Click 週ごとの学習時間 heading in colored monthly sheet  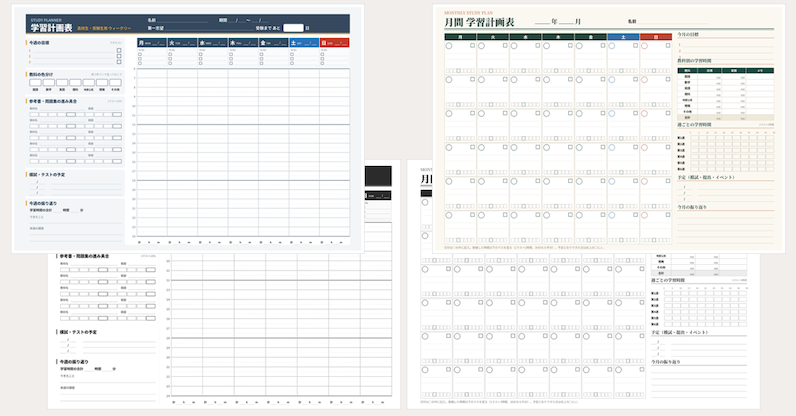coord(694,124)
